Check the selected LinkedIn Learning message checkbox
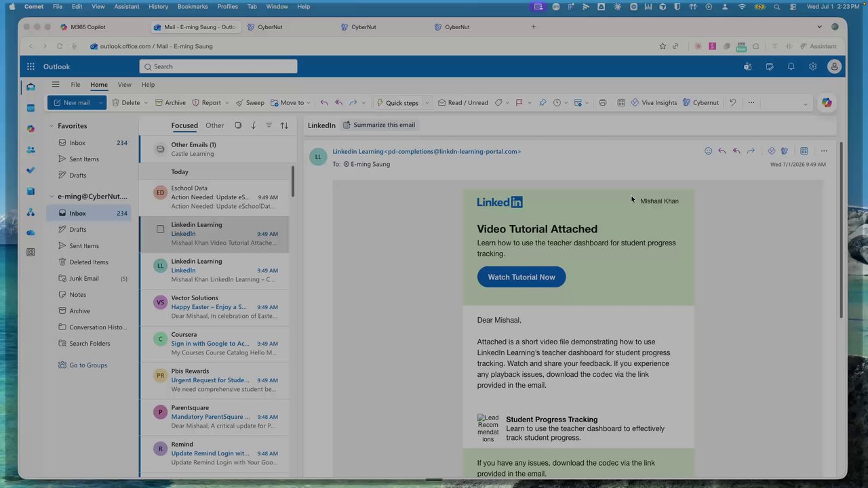This screenshot has height=488, width=868. (160, 229)
